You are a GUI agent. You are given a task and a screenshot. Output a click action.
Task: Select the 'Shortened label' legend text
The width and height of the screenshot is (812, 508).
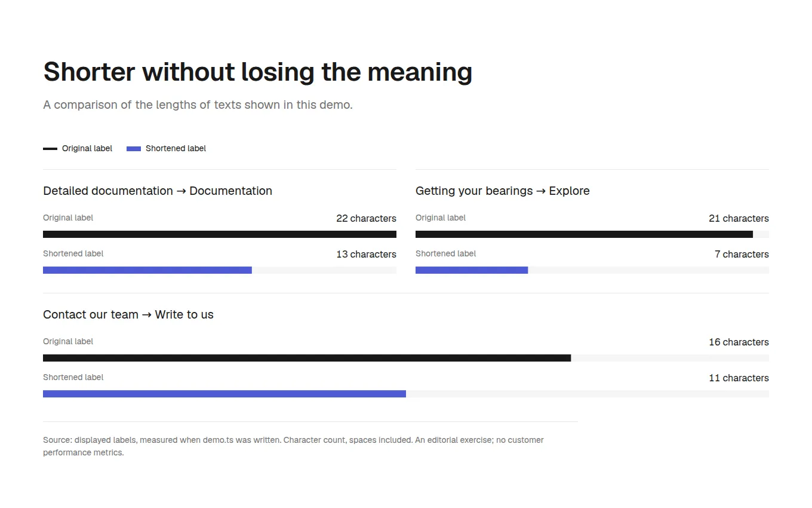pos(176,148)
